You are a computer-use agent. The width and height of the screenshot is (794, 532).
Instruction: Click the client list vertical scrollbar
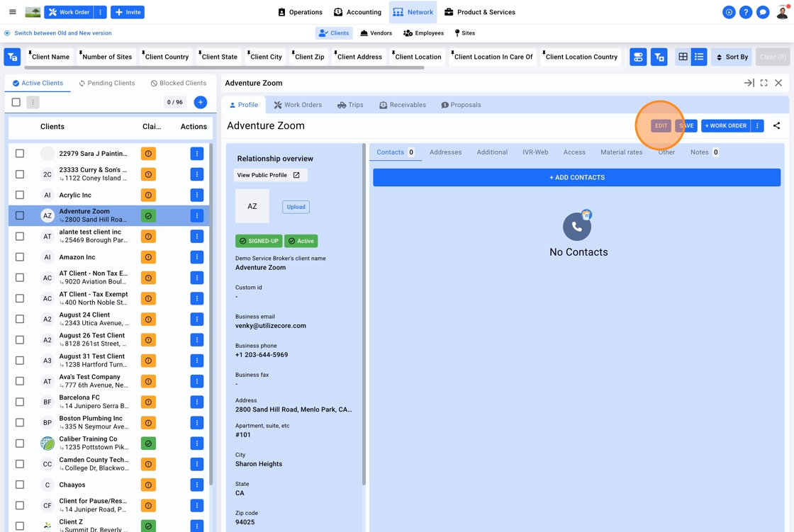[x=211, y=314]
